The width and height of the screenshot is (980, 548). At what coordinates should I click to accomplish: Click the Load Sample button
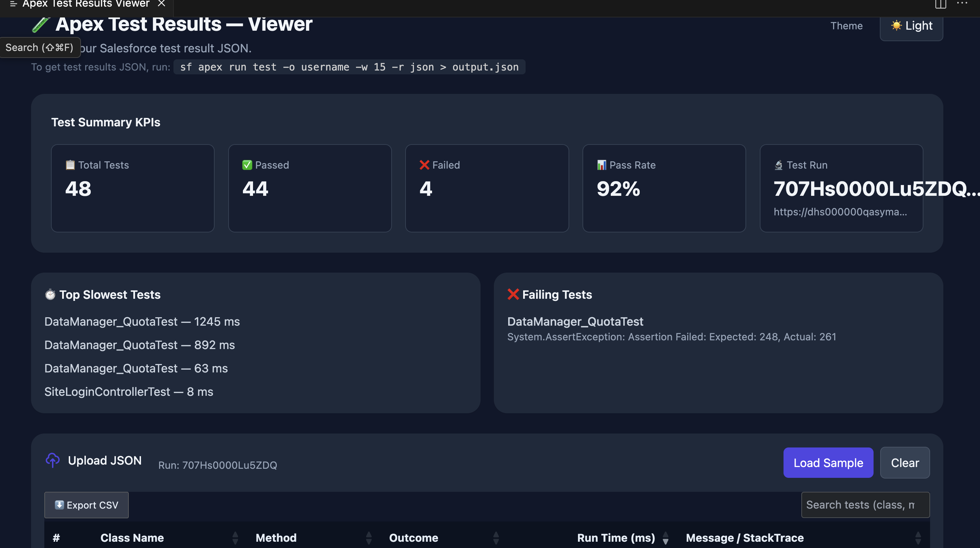tap(828, 462)
